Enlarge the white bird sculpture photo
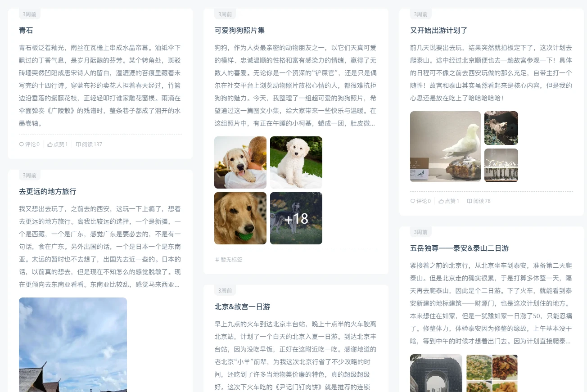The height and width of the screenshot is (392, 587). point(445,147)
